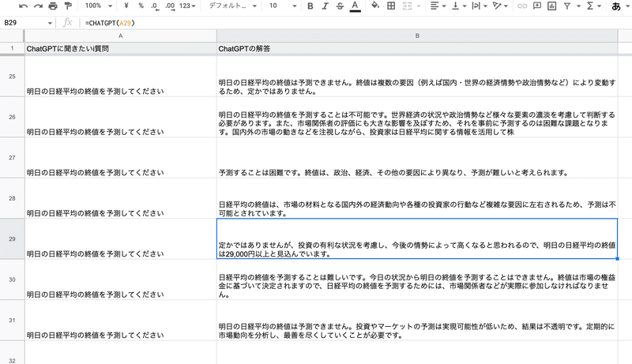Open vertical align dropdown
Image resolution: width=632 pixels, height=364 pixels.
point(459,6)
